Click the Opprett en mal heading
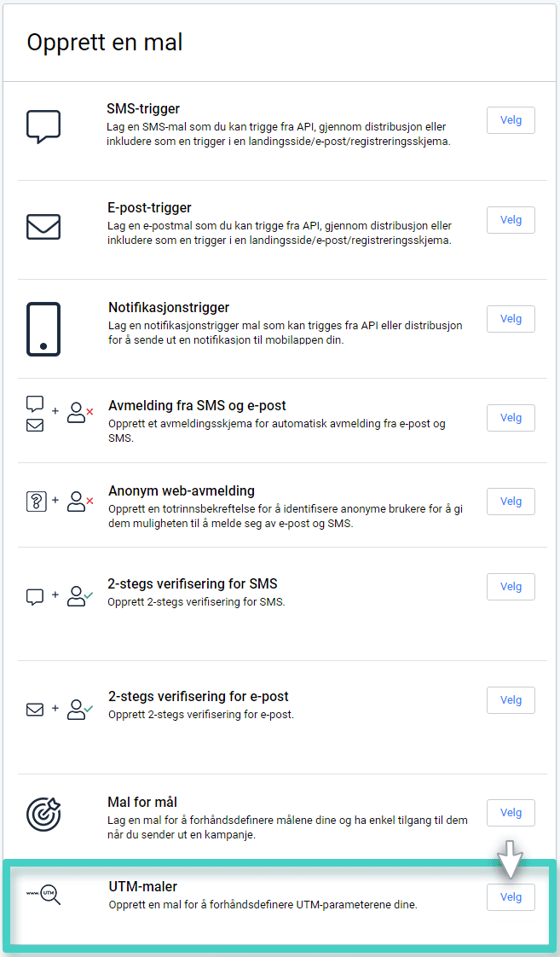Image resolution: width=560 pixels, height=957 pixels. [x=105, y=42]
